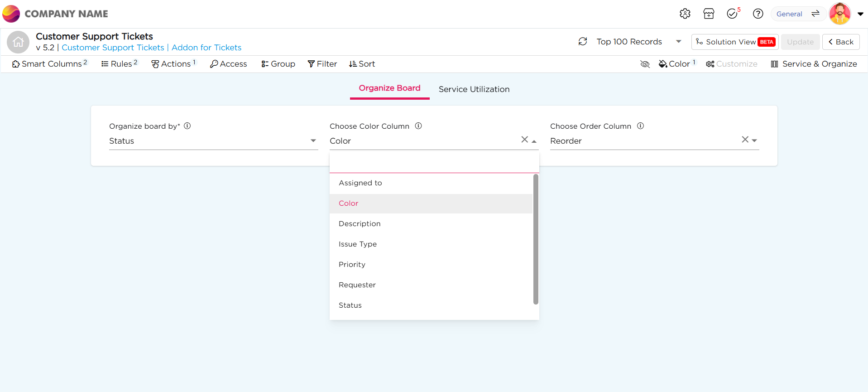Viewport: 868px width, 392px height.
Task: Click the help question mark icon
Action: click(758, 14)
